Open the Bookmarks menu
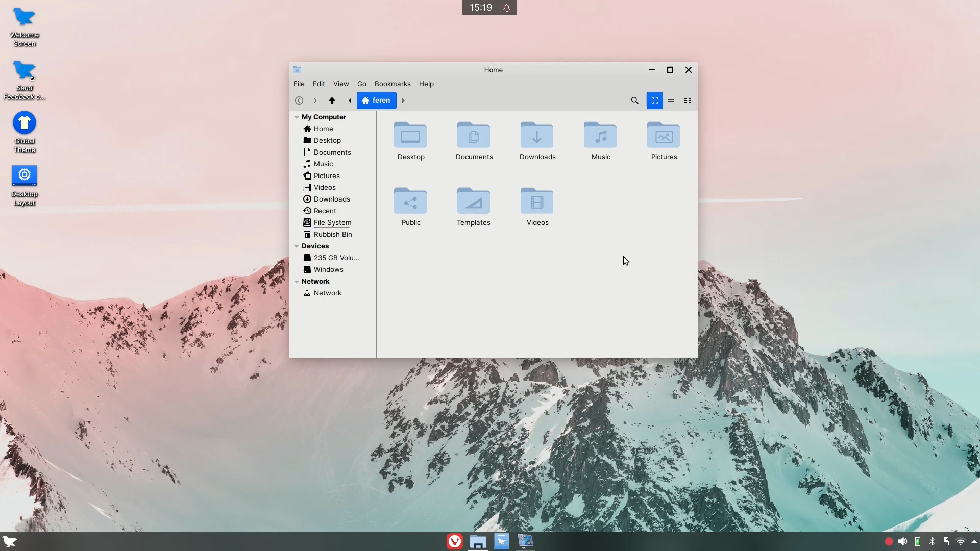The width and height of the screenshot is (980, 551). (x=392, y=84)
